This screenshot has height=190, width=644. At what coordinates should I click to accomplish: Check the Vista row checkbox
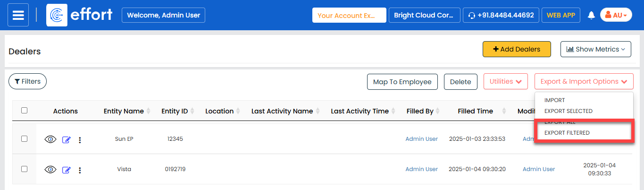coord(25,169)
